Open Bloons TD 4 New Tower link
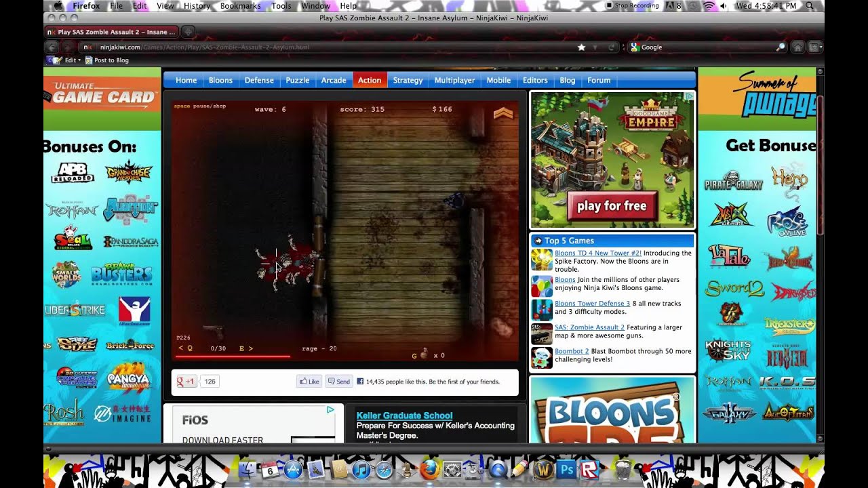 [598, 253]
